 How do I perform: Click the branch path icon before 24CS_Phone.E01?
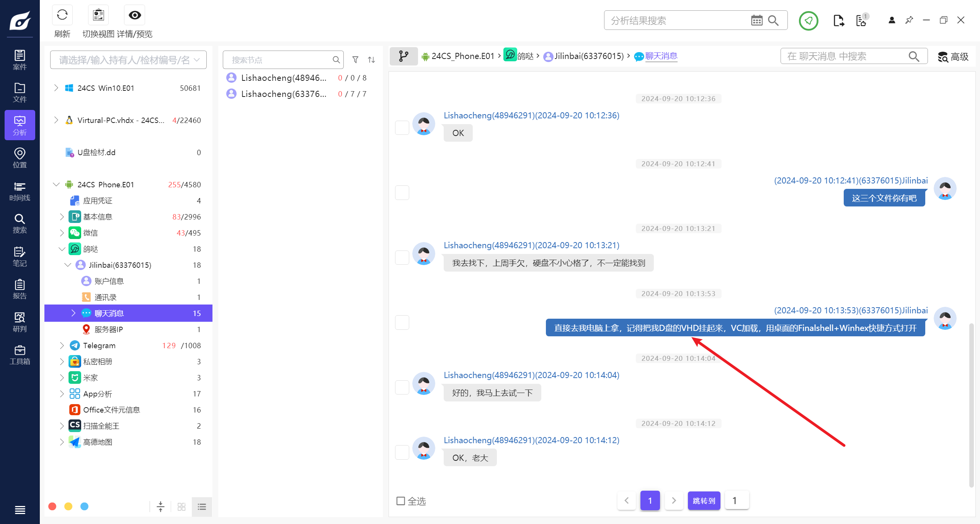click(x=403, y=56)
